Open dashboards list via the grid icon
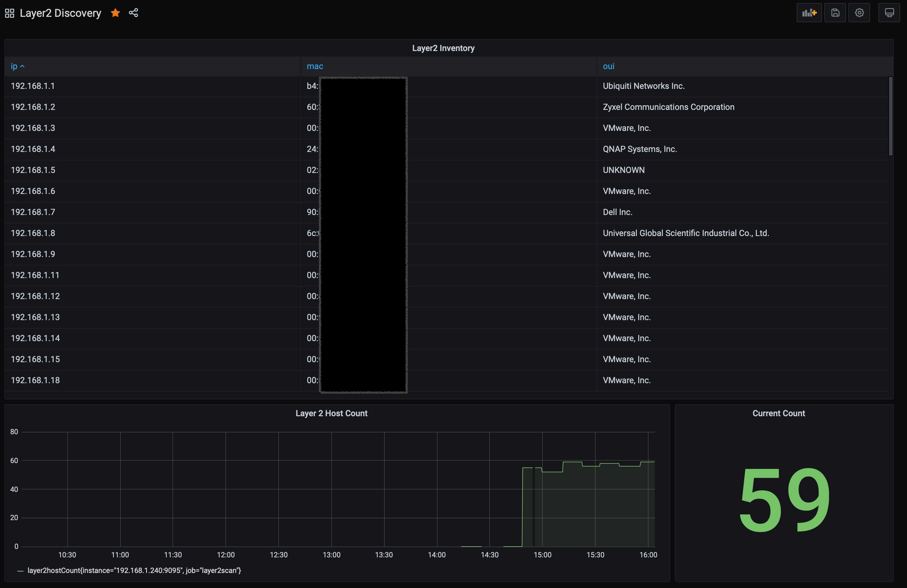The width and height of the screenshot is (907, 588). coord(10,13)
